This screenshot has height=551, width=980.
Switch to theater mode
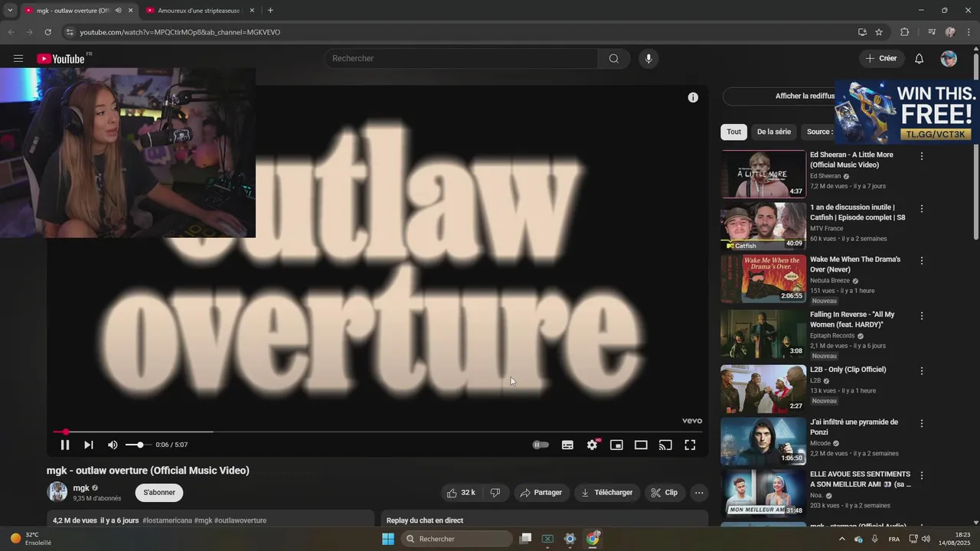(x=641, y=445)
